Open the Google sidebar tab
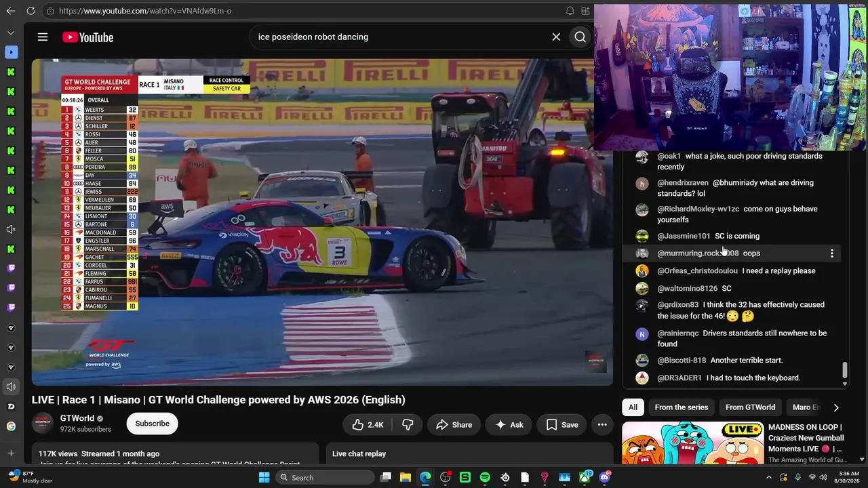The image size is (868, 488). coord(11,426)
